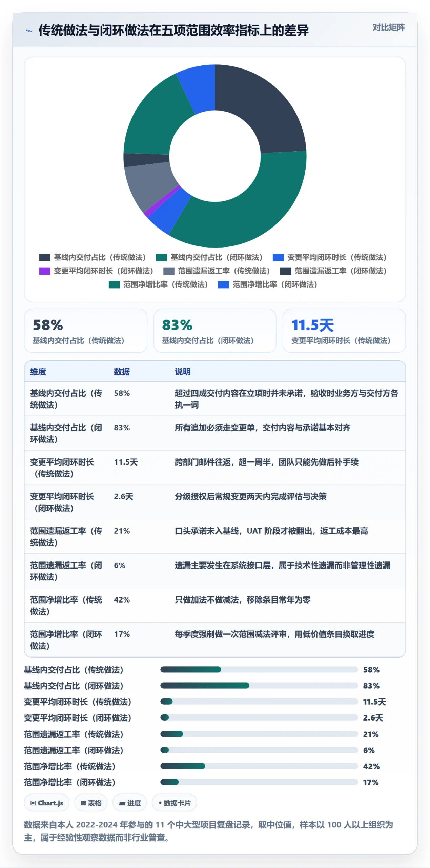The image size is (430, 868).
Task: Click the 说明 column header
Action: pos(183,372)
